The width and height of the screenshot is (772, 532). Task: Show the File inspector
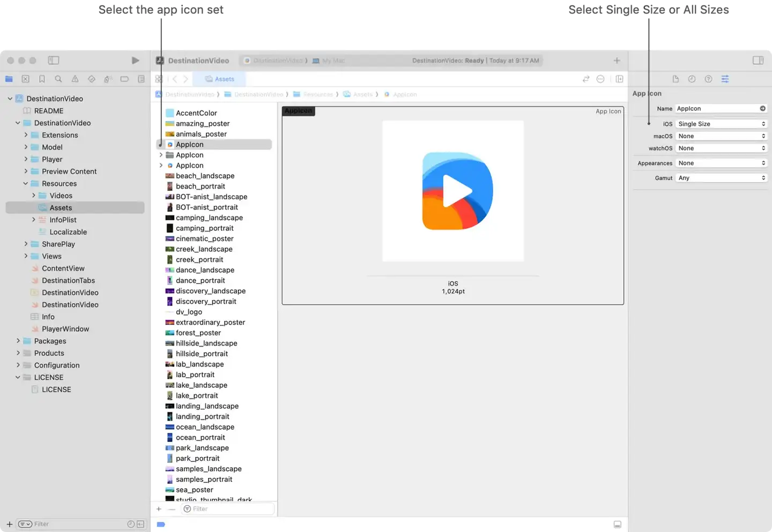pyautogui.click(x=675, y=79)
